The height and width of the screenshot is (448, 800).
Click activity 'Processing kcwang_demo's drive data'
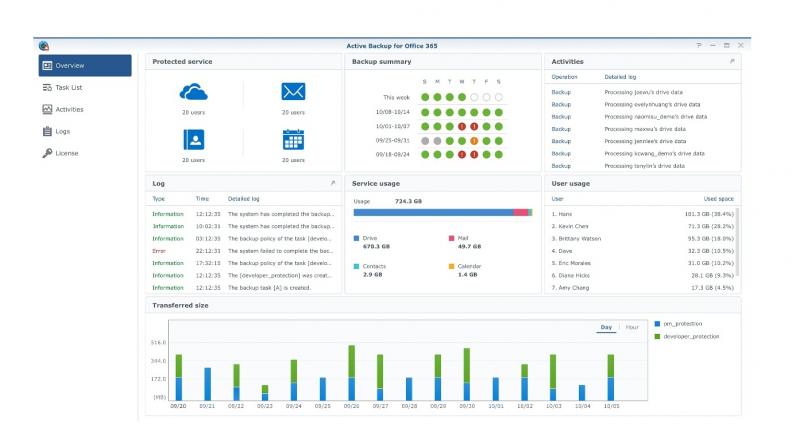[x=654, y=154]
